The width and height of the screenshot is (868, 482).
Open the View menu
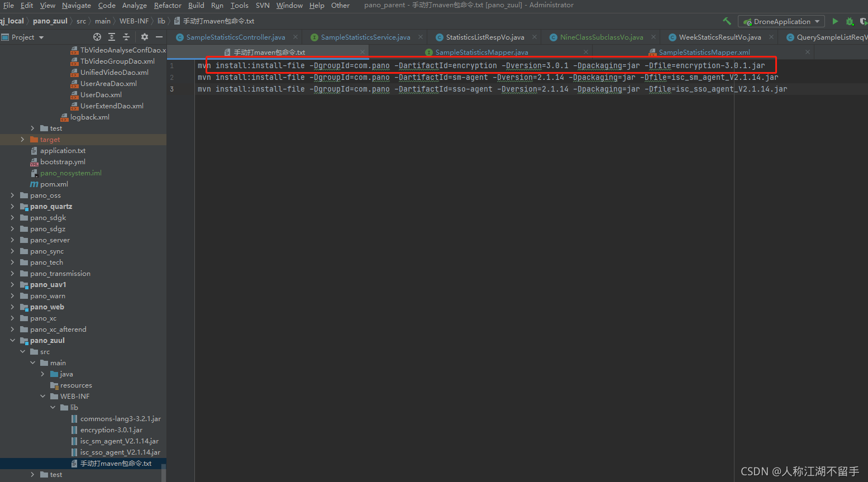pyautogui.click(x=47, y=5)
